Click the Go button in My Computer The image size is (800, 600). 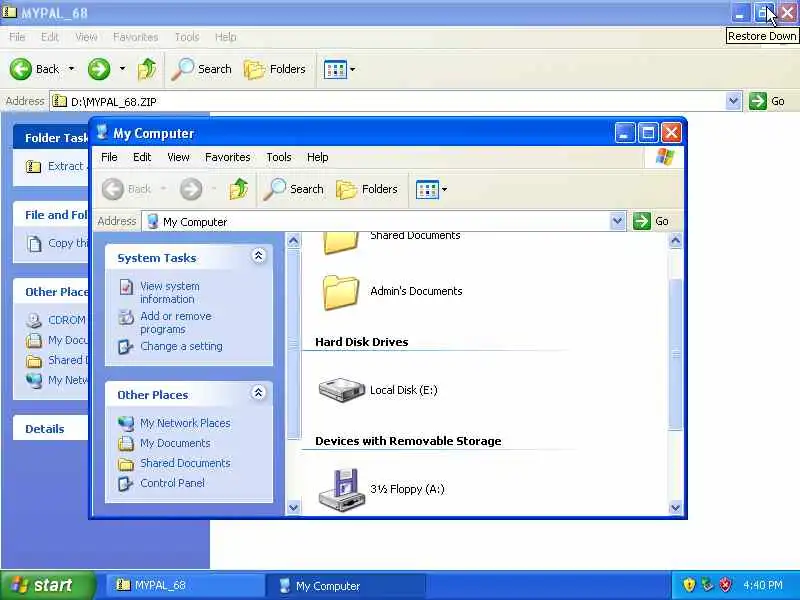tap(651, 221)
